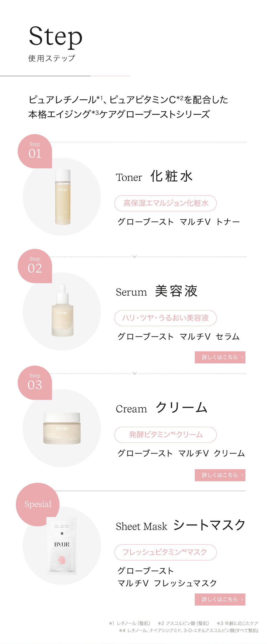This screenshot has height=644, width=267.
Task: Click the Step 02 pink badge
Action: [x=35, y=266]
